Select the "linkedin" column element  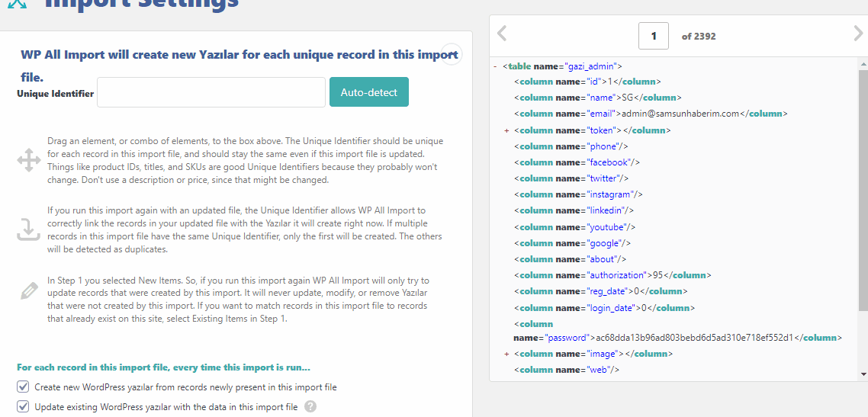(x=574, y=210)
